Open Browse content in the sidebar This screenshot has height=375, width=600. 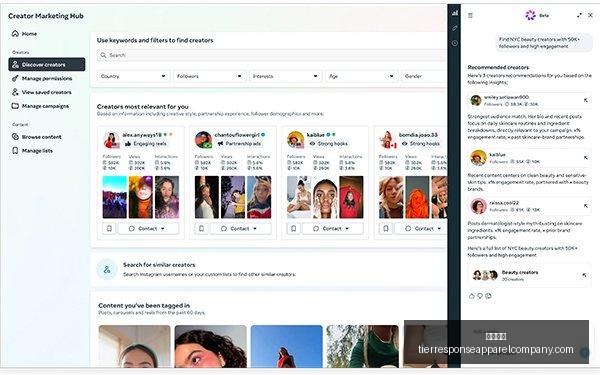(x=47, y=137)
